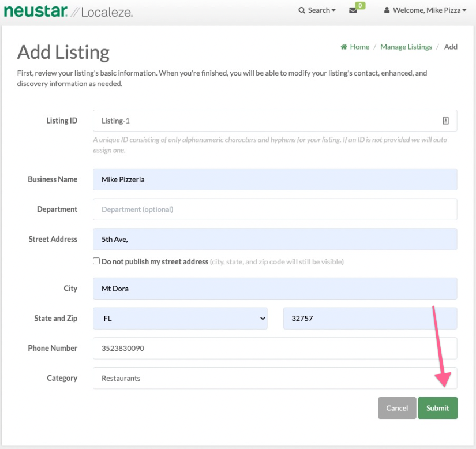Click the contact card icon in Listing ID
This screenshot has height=449, width=476.
[445, 121]
